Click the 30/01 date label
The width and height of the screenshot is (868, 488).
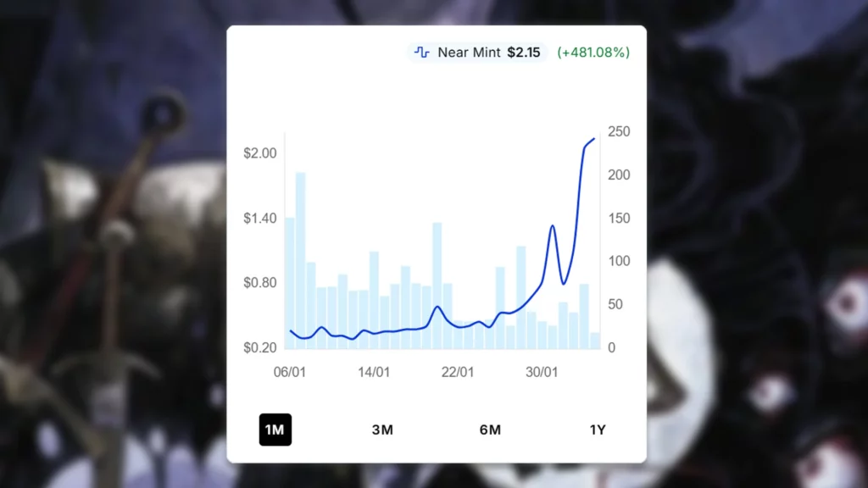(x=542, y=372)
